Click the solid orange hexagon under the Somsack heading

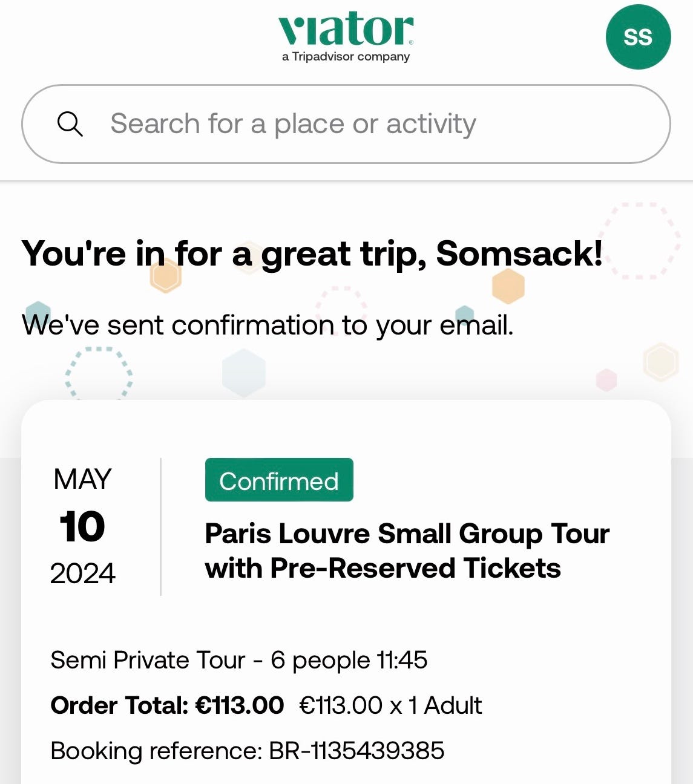[x=508, y=286]
